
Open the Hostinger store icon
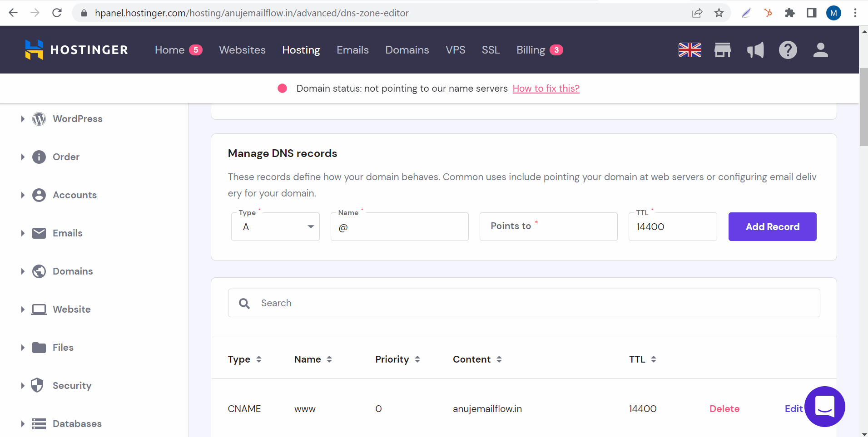click(722, 50)
